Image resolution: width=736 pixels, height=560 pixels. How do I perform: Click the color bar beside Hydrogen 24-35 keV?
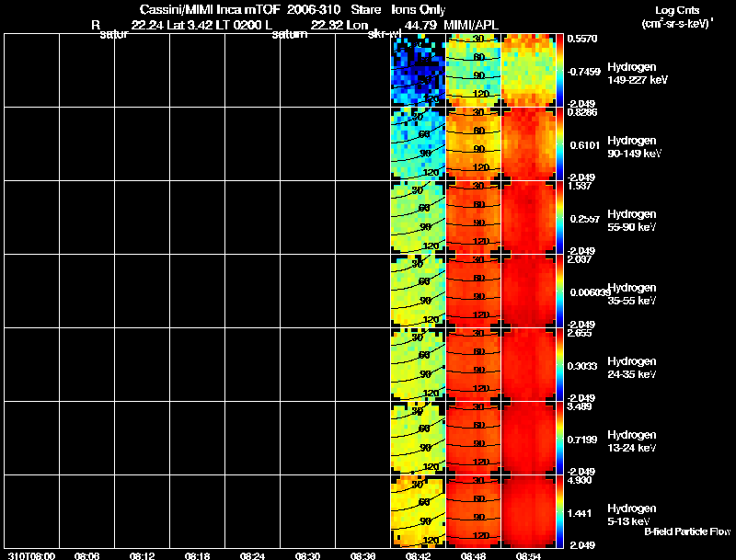pos(559,365)
